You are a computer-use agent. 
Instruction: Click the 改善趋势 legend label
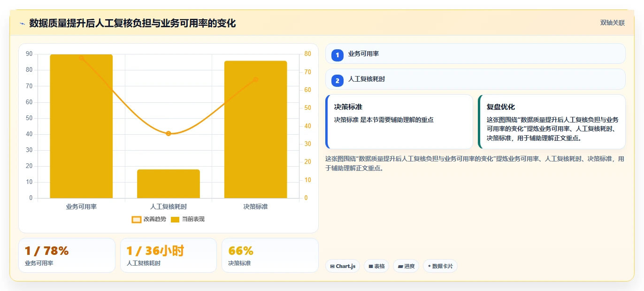[155, 219]
